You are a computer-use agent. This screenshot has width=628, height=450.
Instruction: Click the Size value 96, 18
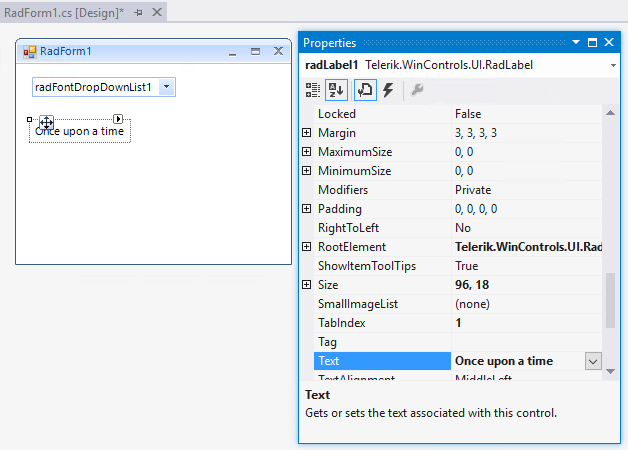(472, 285)
